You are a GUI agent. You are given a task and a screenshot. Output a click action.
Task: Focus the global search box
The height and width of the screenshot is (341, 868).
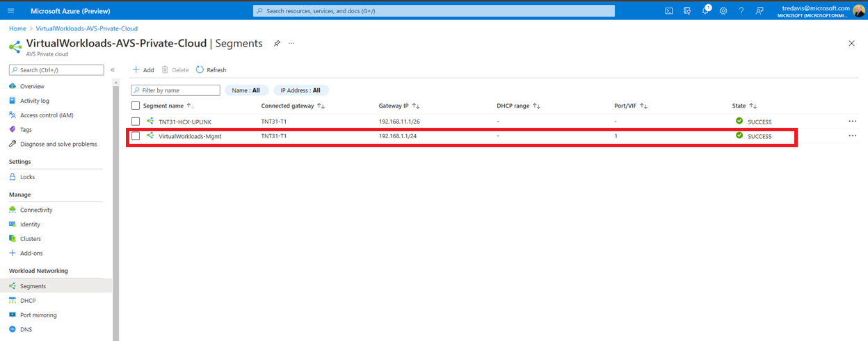[434, 10]
